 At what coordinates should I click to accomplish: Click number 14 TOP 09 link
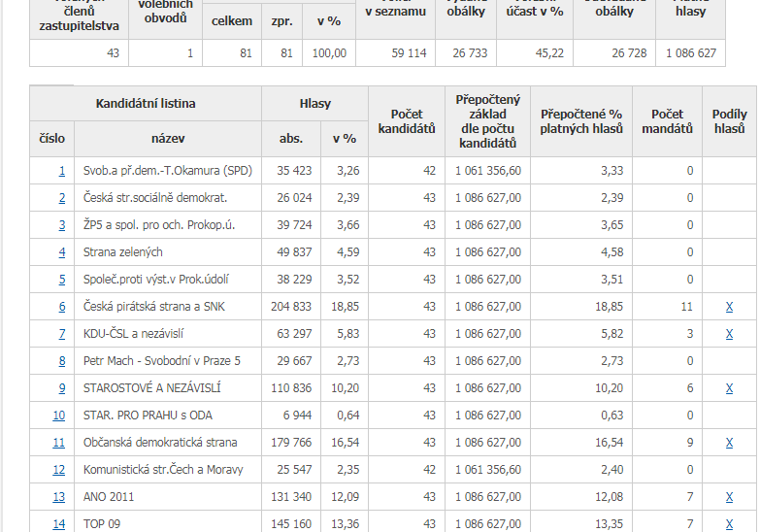click(x=58, y=524)
